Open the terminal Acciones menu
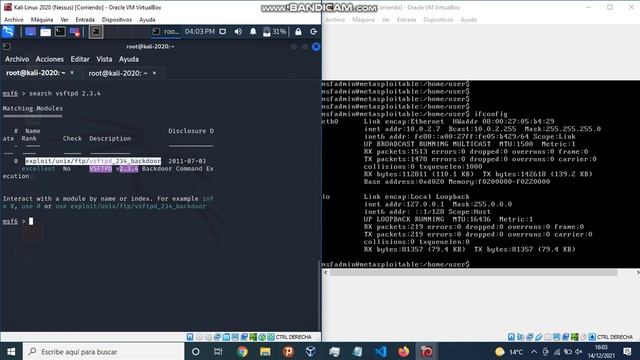Viewport: 640px width, 360px height. pyautogui.click(x=50, y=59)
